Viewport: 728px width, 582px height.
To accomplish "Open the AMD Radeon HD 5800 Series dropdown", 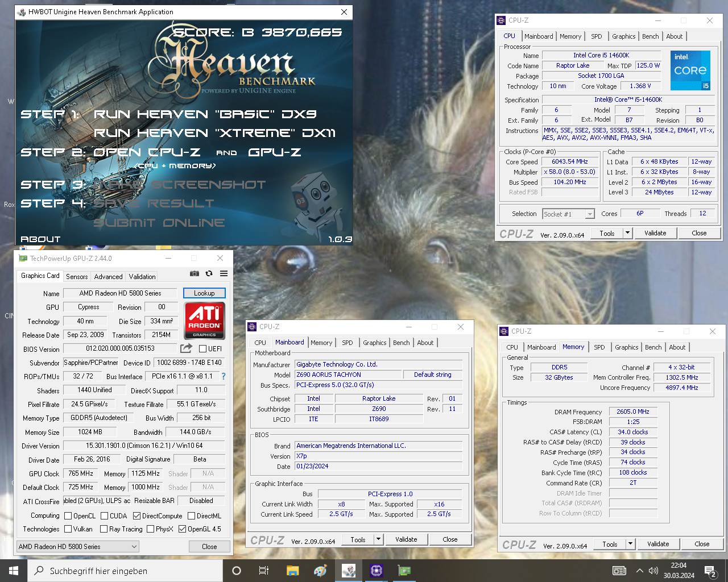I will pos(78,546).
